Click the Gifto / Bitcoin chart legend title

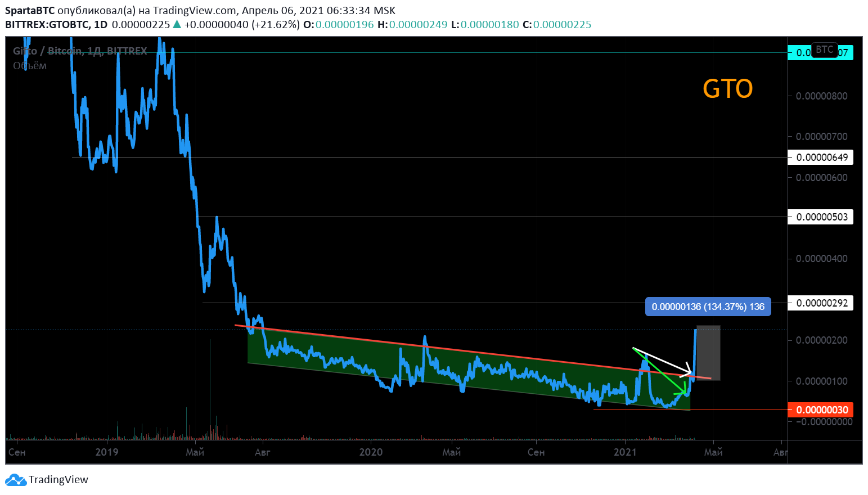80,51
